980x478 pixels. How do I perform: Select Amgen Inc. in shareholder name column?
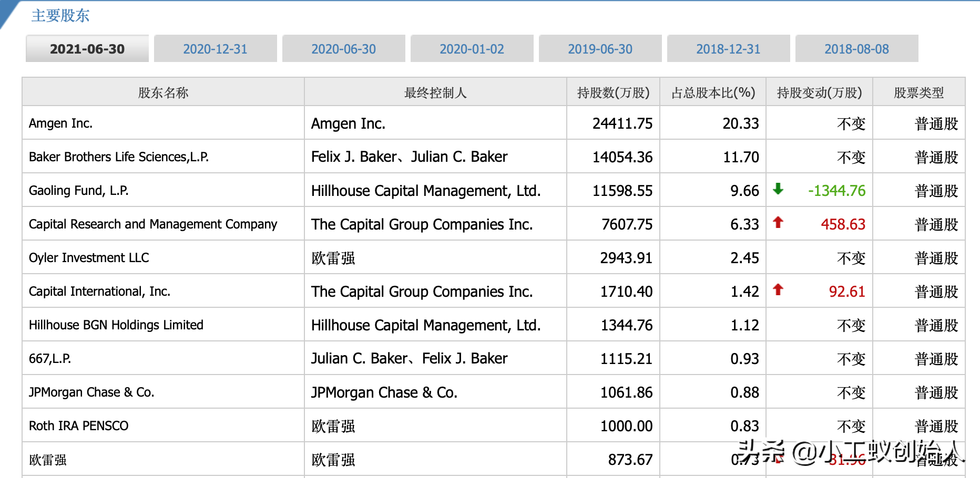pyautogui.click(x=61, y=123)
